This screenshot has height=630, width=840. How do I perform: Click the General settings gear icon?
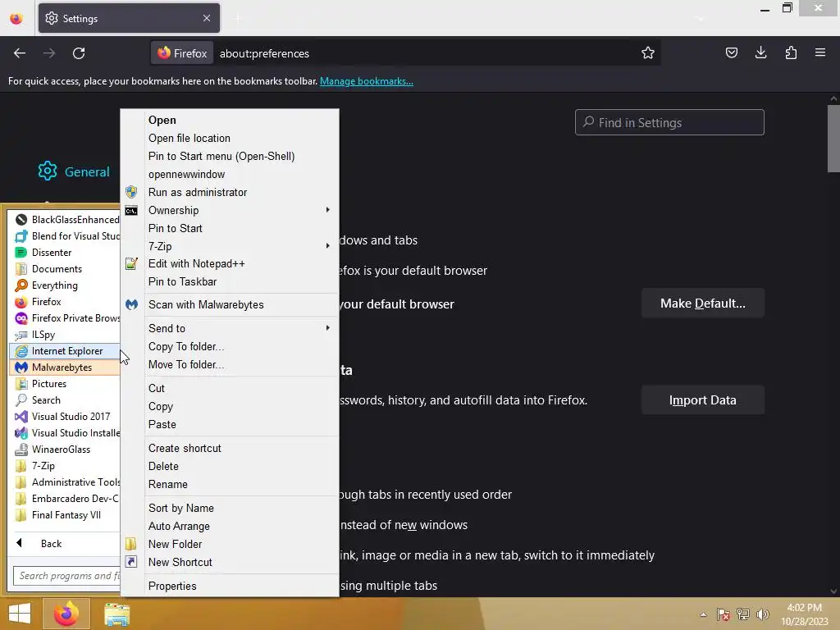(x=48, y=171)
